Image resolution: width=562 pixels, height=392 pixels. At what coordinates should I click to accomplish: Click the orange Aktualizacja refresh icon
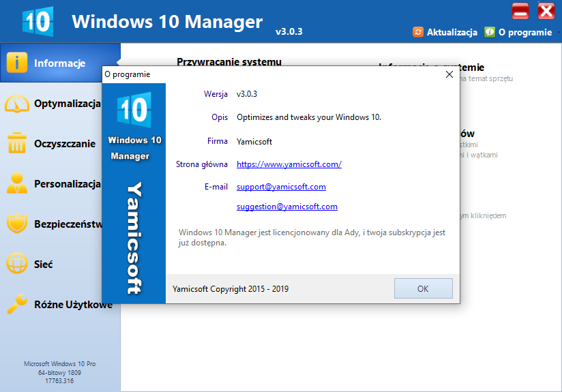tap(418, 32)
